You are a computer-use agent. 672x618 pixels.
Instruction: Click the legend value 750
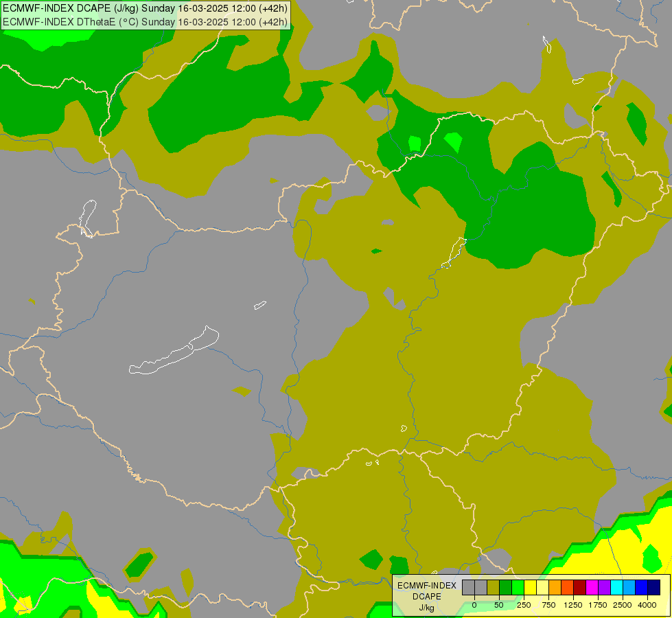point(548,605)
